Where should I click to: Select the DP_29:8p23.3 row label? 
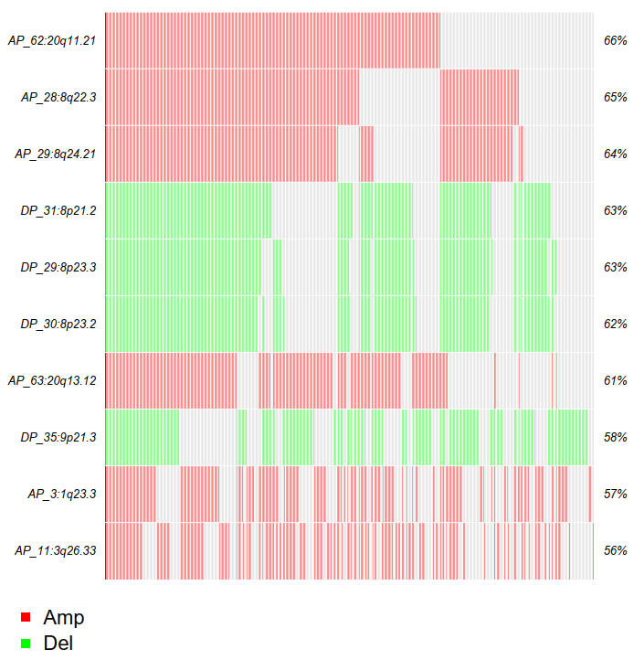click(x=58, y=267)
